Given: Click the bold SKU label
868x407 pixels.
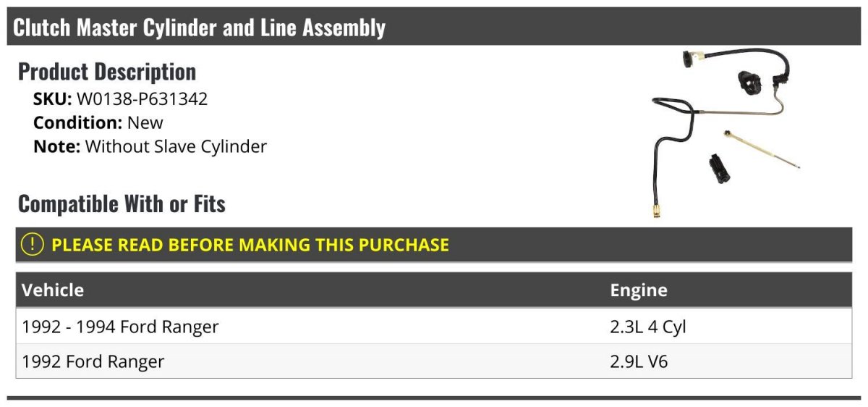Looking at the screenshot, I should coord(52,99).
